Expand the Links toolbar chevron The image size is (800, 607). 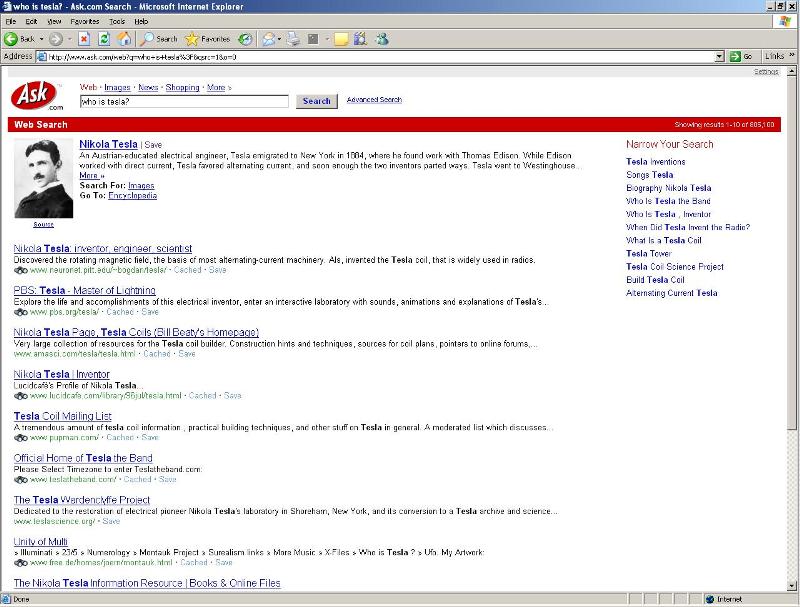click(x=792, y=57)
